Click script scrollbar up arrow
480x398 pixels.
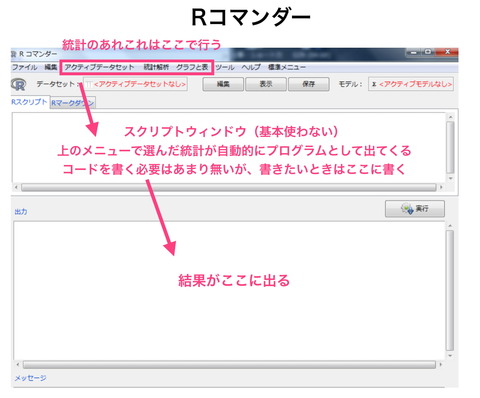[x=450, y=117]
